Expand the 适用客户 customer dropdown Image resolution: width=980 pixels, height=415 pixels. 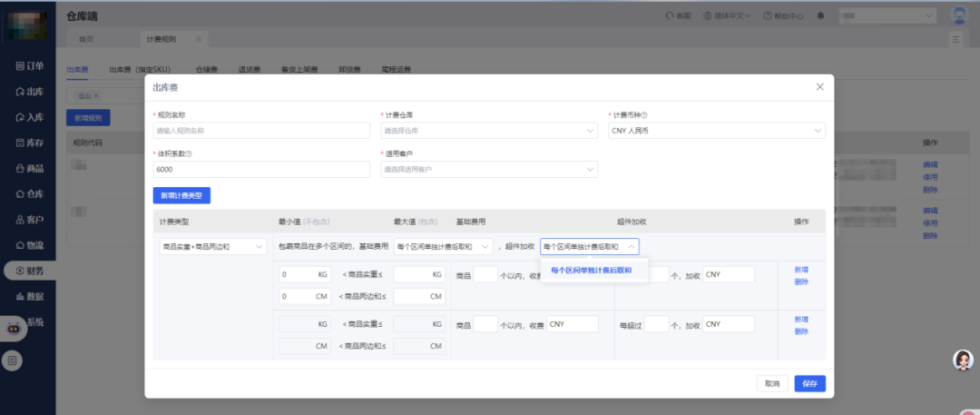click(489, 169)
